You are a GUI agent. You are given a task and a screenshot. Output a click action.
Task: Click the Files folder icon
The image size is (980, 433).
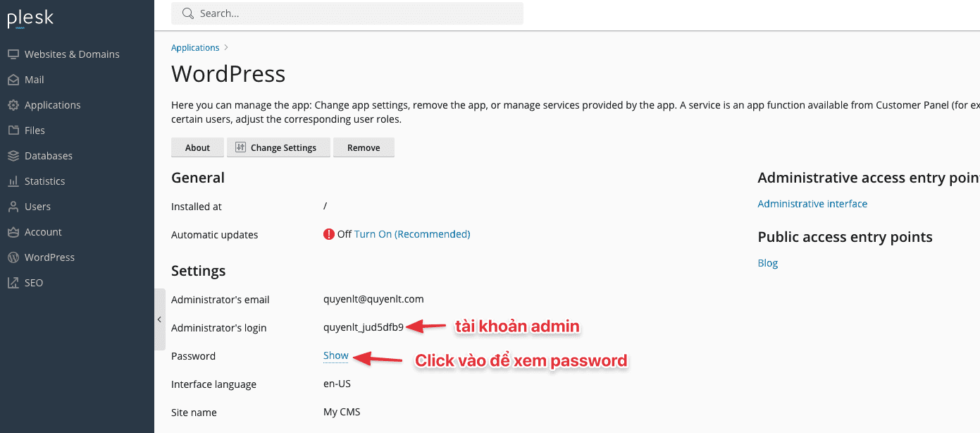pos(13,130)
